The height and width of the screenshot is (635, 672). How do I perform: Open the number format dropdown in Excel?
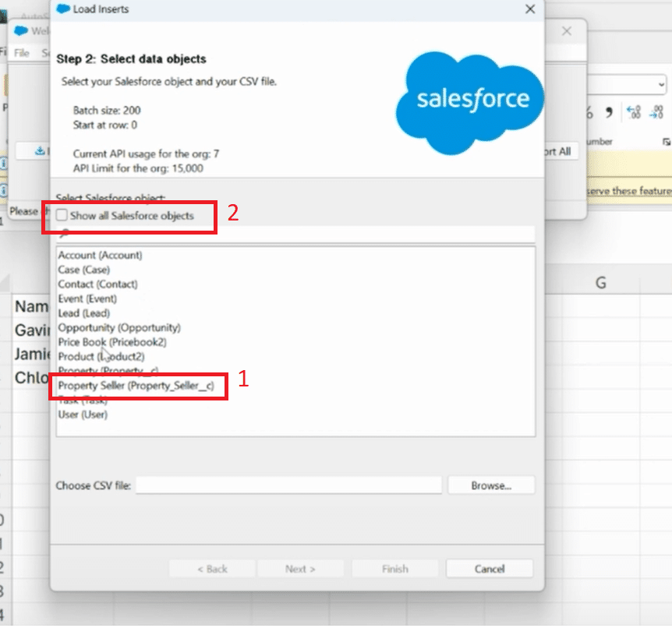pyautogui.click(x=661, y=84)
